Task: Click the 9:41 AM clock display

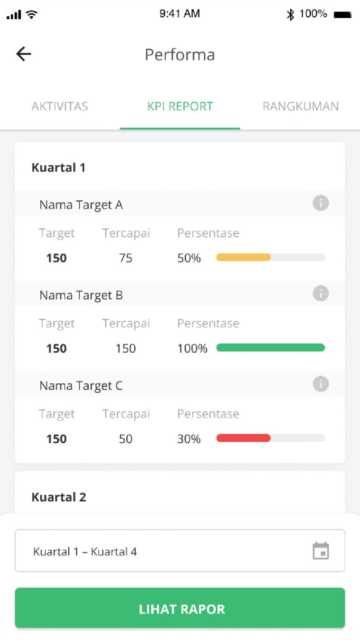Action: point(180,14)
